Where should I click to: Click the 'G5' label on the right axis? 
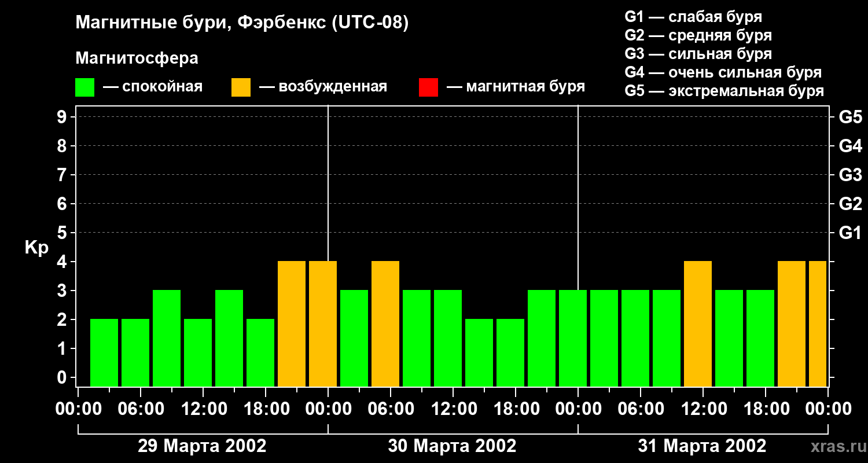click(851, 117)
